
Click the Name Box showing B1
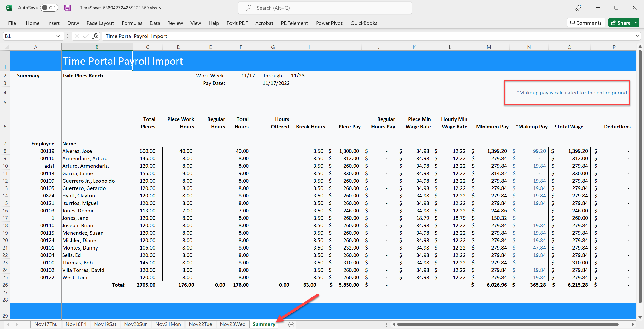(29, 36)
